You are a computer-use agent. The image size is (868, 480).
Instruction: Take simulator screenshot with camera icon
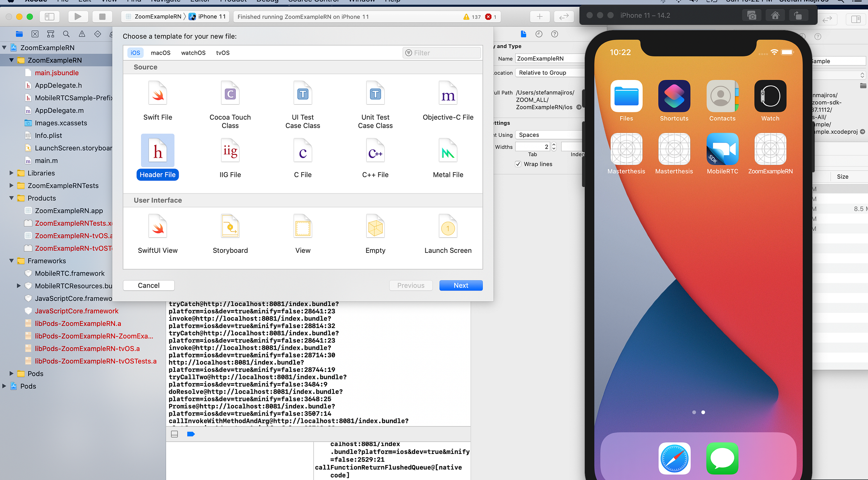tap(752, 16)
